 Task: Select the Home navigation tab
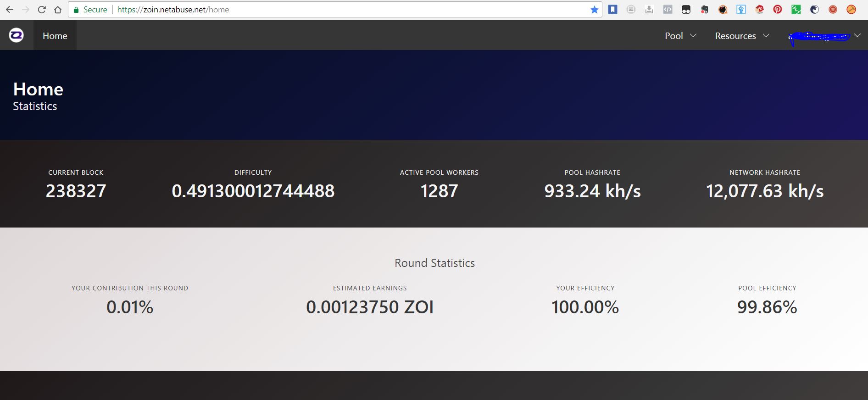55,35
